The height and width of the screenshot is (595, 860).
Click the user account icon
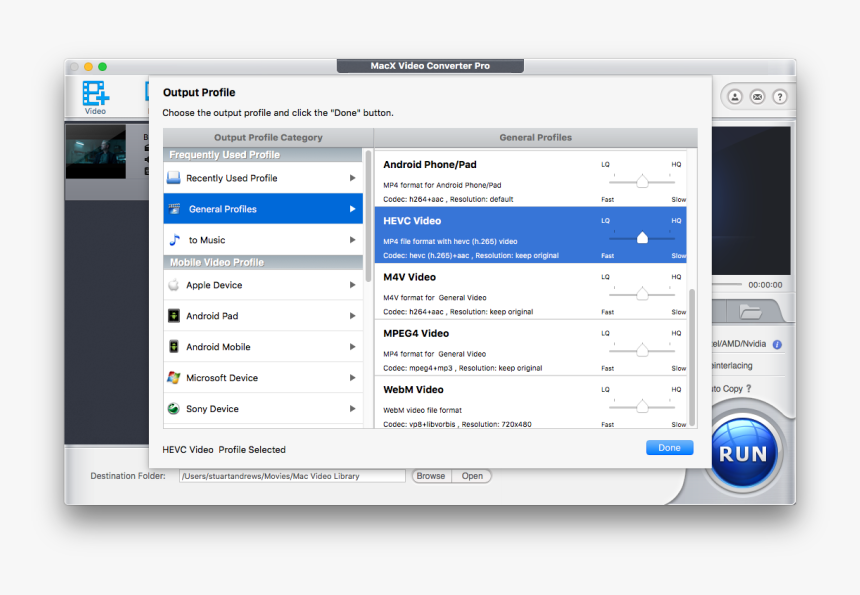pyautogui.click(x=735, y=97)
